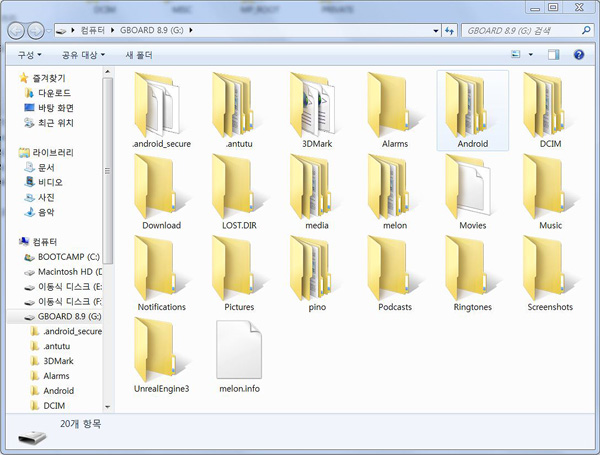Open the UnrealEngine3 folder
600x455 pixels.
click(161, 350)
